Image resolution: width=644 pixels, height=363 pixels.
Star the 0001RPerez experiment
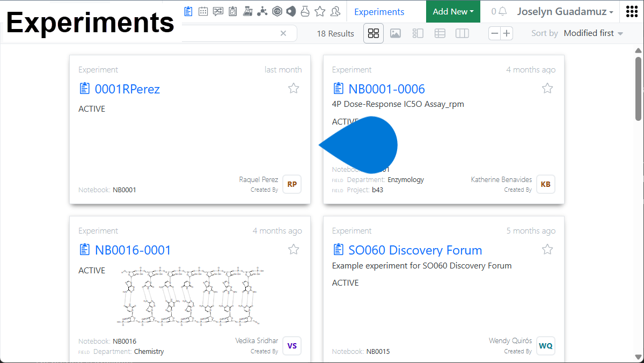click(x=294, y=89)
